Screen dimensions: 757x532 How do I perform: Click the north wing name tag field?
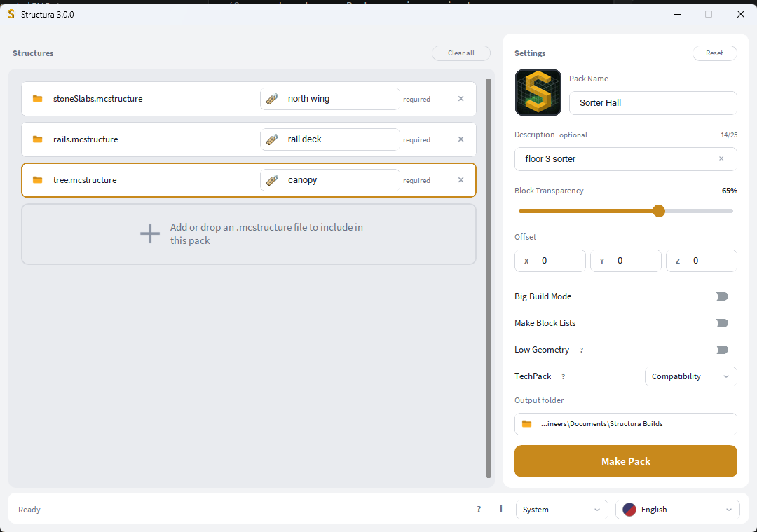coord(329,99)
